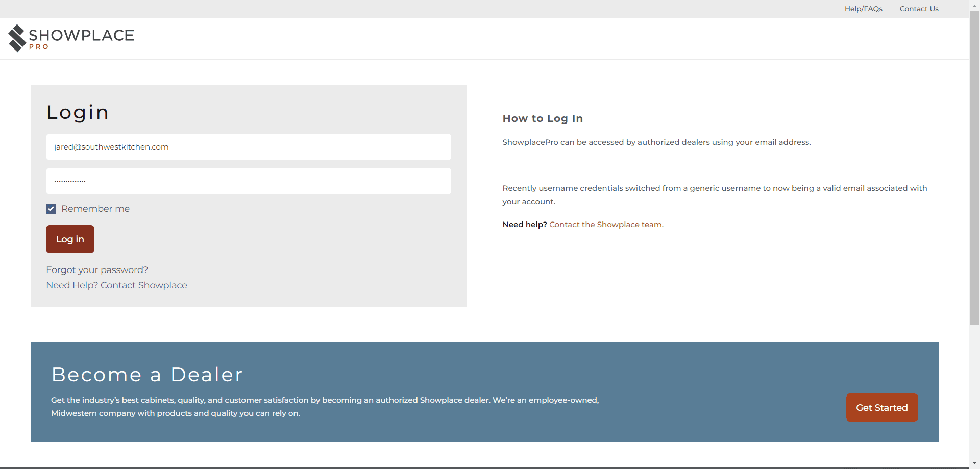Open the Forgot your password link

(x=97, y=270)
